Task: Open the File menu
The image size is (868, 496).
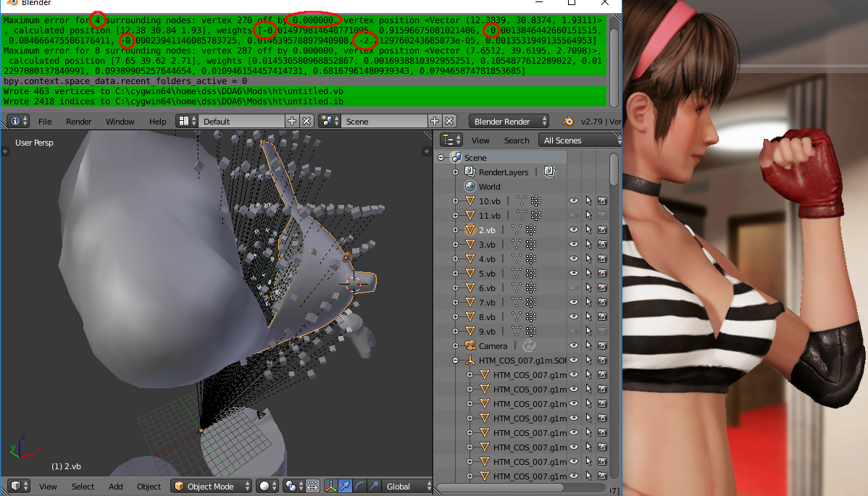Action: pyautogui.click(x=45, y=122)
